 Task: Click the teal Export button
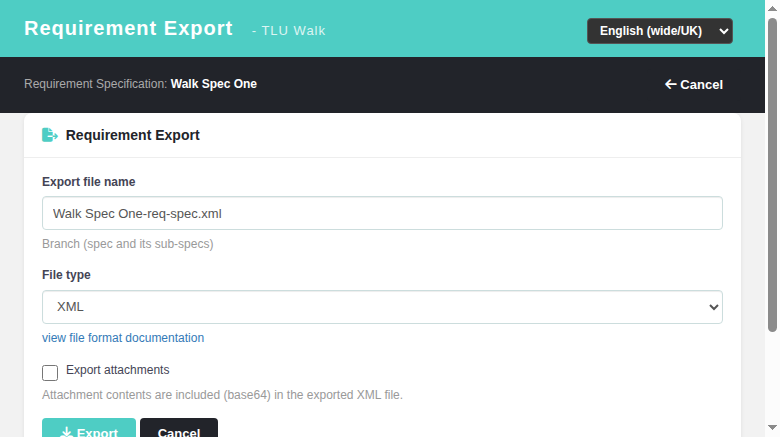coord(89,429)
